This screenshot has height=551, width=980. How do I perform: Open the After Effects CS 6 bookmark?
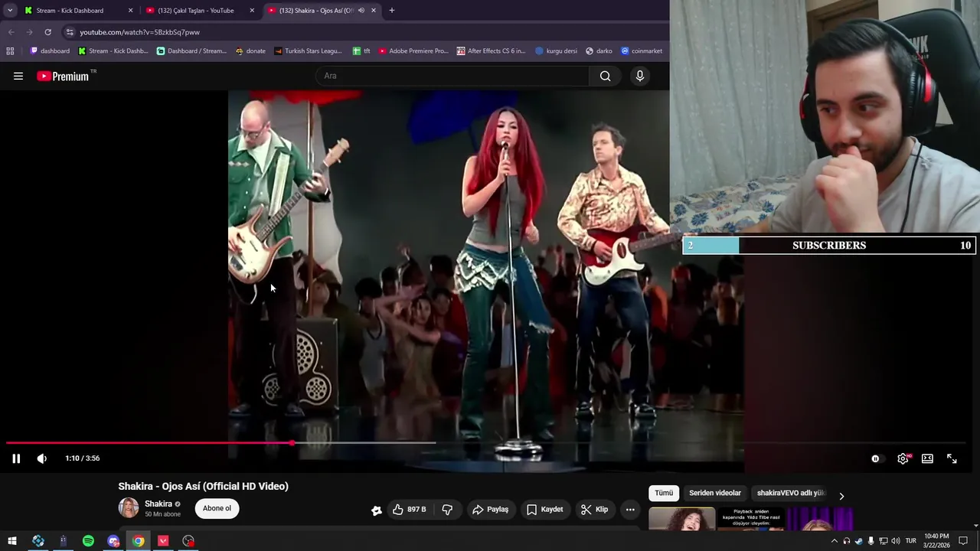click(491, 51)
